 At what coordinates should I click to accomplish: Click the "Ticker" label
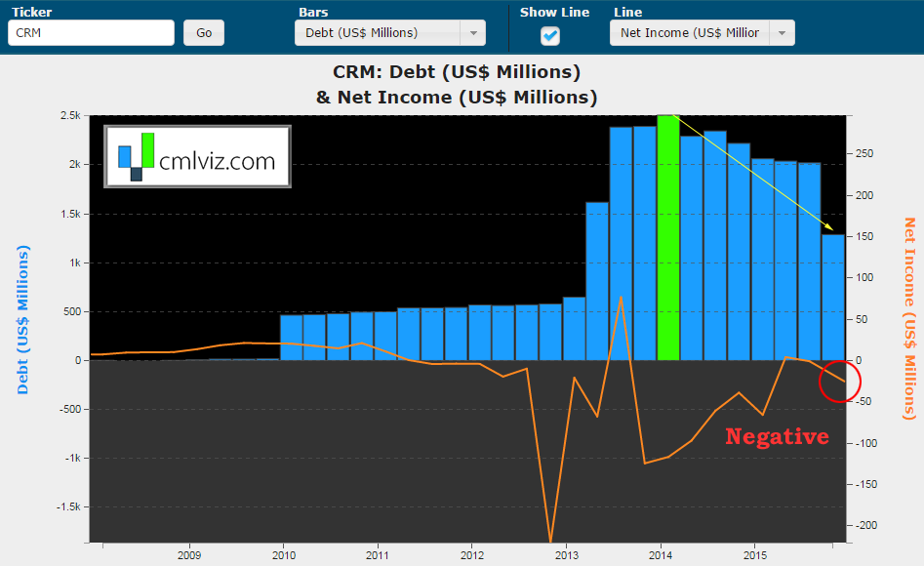[32, 12]
